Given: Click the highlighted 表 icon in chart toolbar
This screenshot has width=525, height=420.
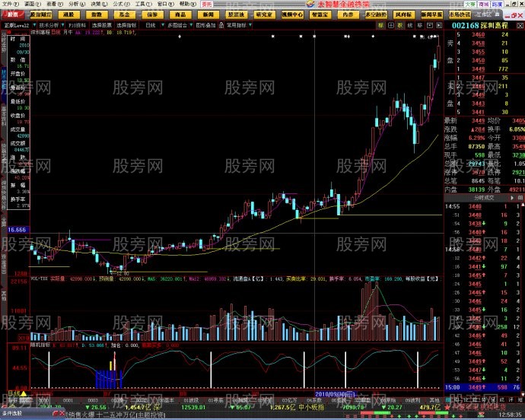Looking at the screenshot, I should [x=400, y=25].
